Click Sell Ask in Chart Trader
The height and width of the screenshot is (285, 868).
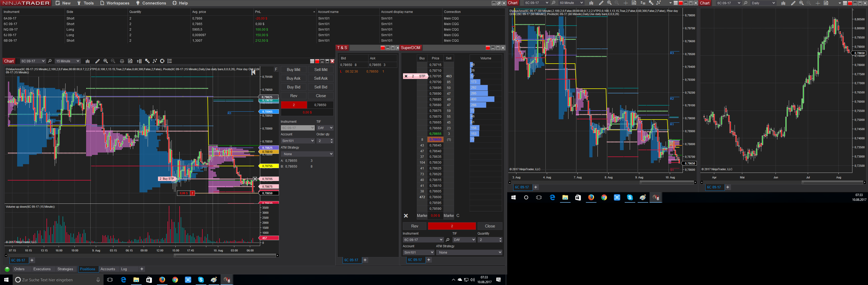[321, 78]
